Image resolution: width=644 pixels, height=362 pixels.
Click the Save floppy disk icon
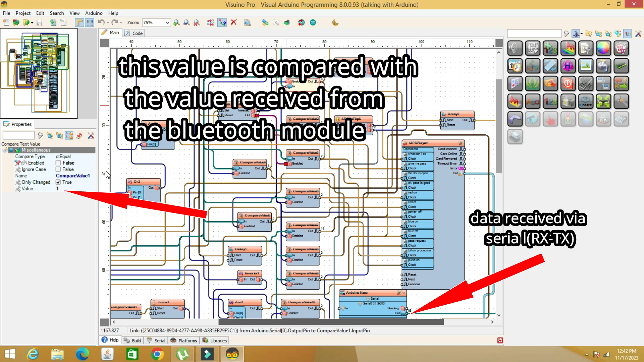point(40,23)
